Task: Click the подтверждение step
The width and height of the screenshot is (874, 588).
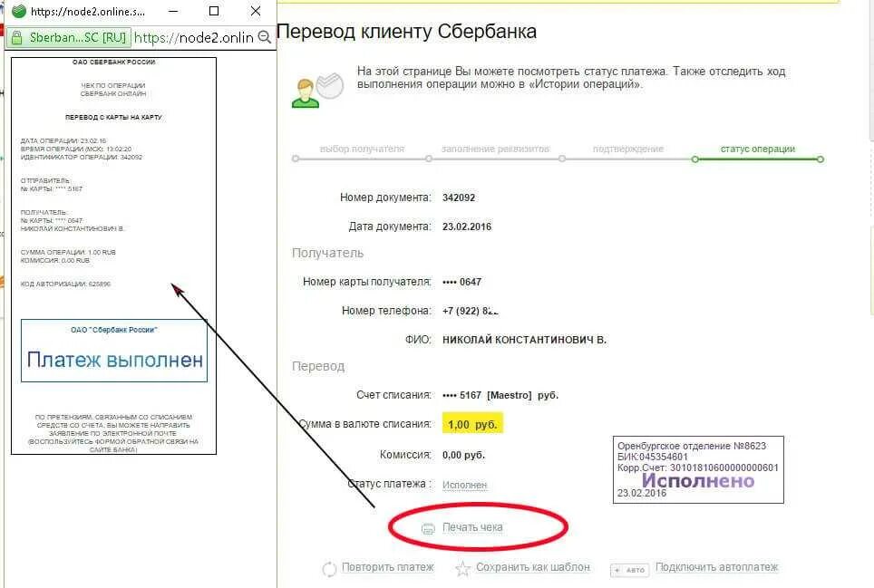Action: tap(628, 149)
